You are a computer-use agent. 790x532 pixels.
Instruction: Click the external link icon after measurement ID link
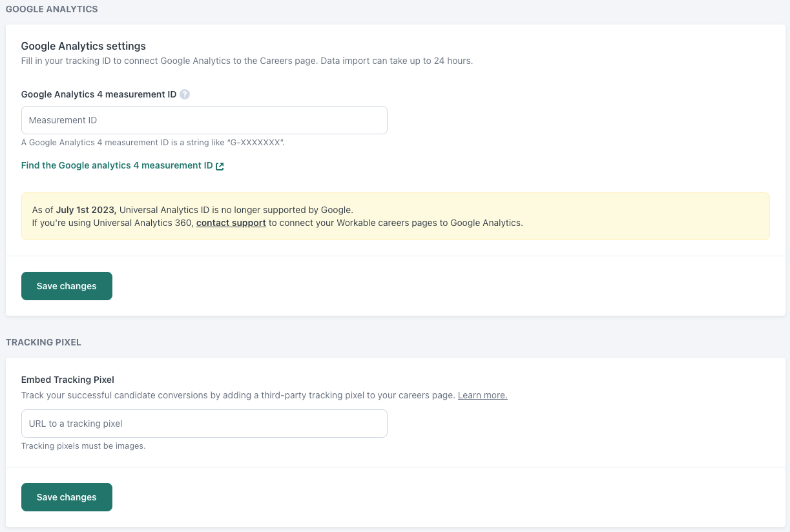pos(220,166)
